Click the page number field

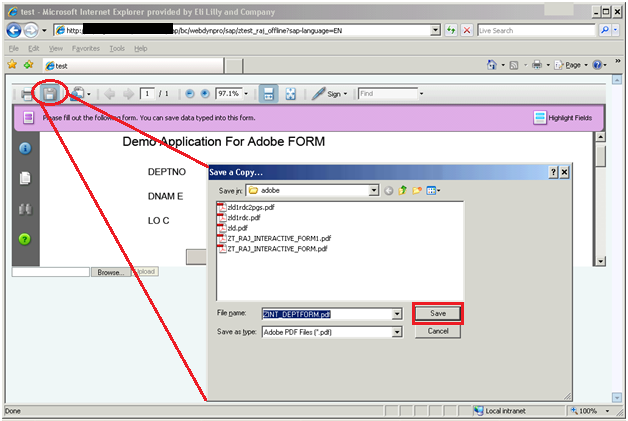(x=147, y=94)
